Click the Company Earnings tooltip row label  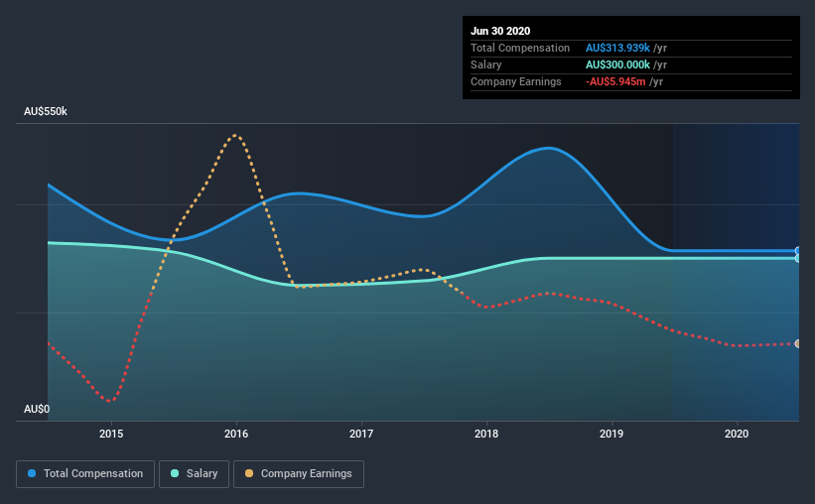tap(515, 81)
